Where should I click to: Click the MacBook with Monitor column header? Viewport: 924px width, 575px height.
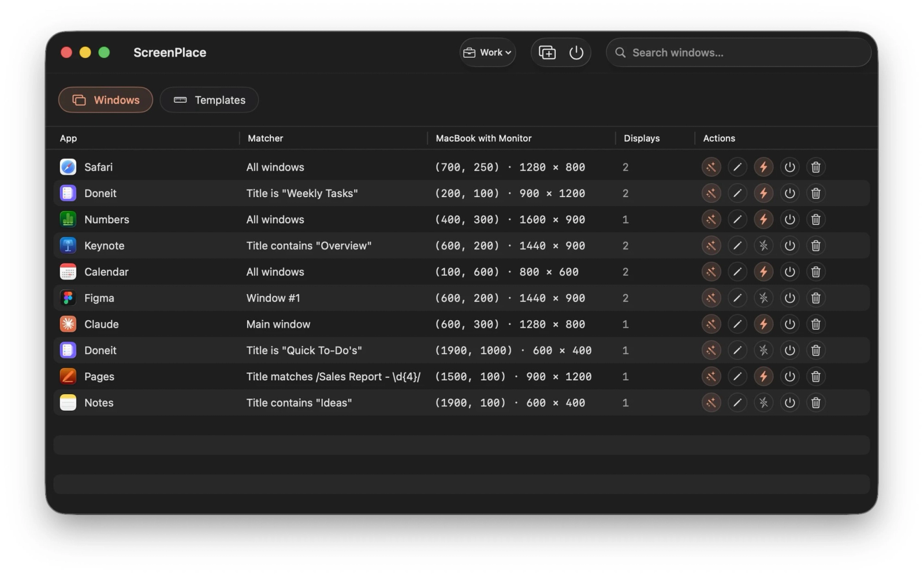[483, 138]
